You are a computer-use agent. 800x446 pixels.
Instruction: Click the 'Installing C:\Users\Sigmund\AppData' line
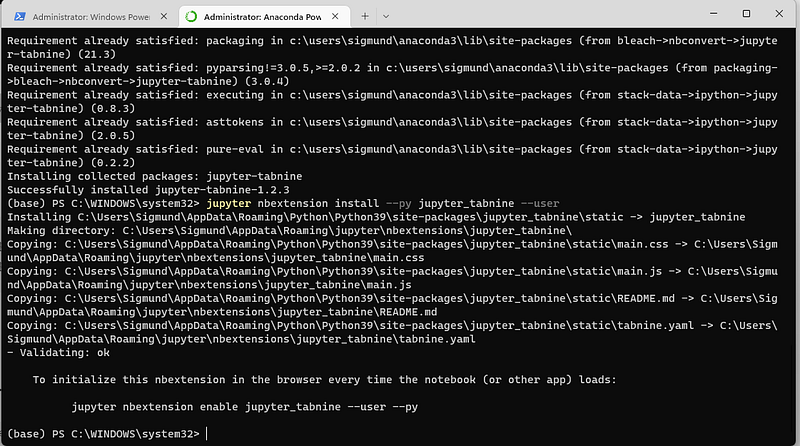(x=376, y=217)
